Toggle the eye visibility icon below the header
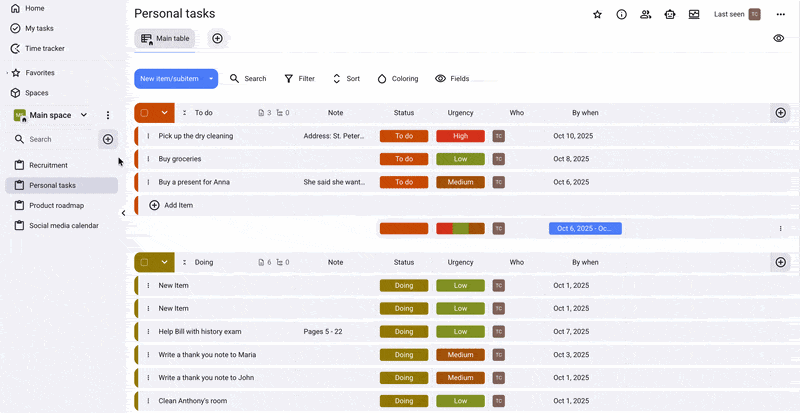 point(779,38)
